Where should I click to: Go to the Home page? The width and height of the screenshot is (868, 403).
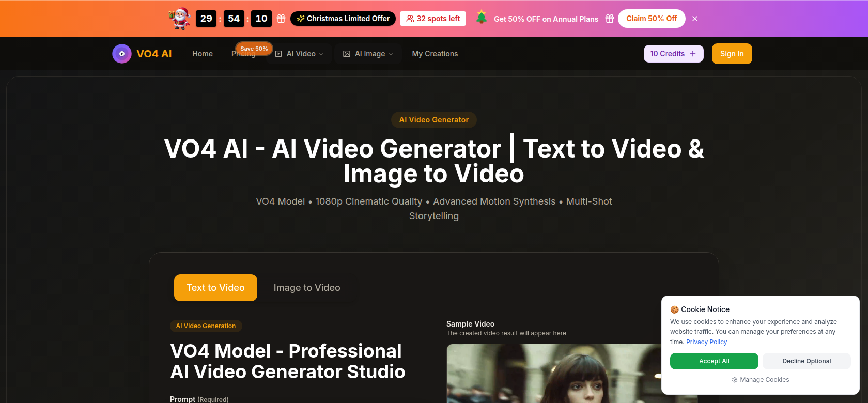coord(203,54)
